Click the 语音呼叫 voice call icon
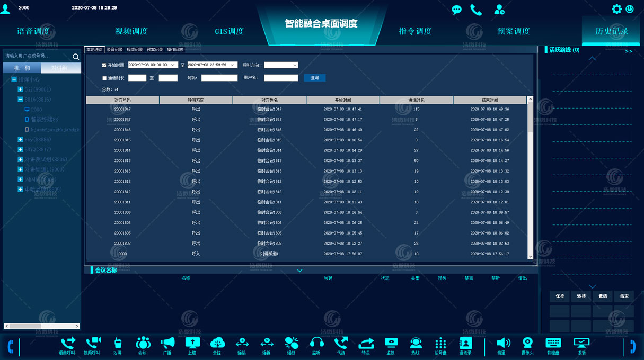Image resolution: width=644 pixels, height=360 pixels. pos(67,343)
